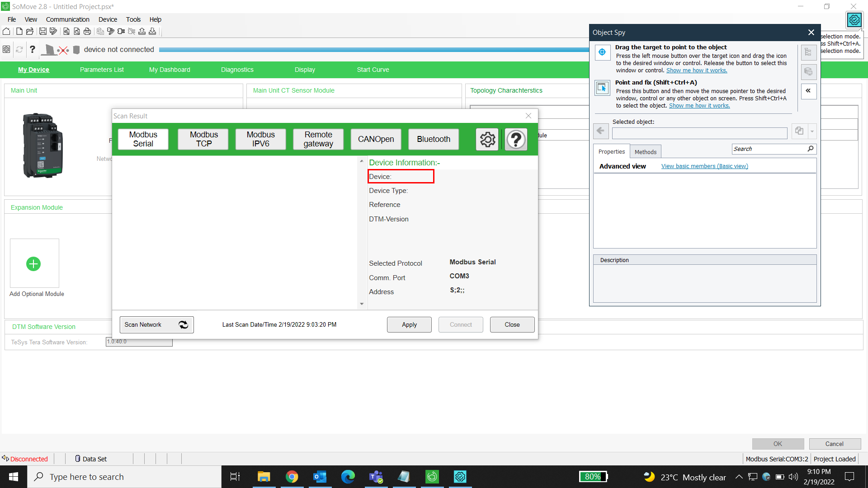The height and width of the screenshot is (488, 868).
Task: Switch to the Methods tab in Object Spy
Action: pos(645,151)
